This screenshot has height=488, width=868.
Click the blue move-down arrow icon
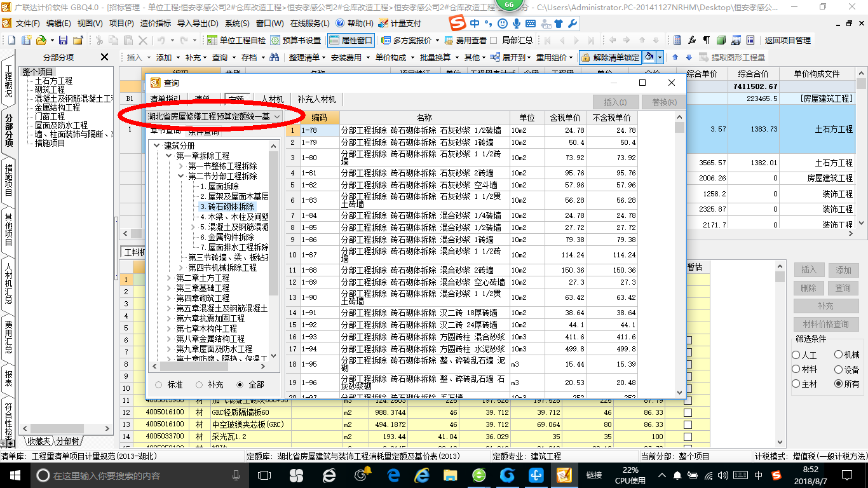tap(689, 57)
